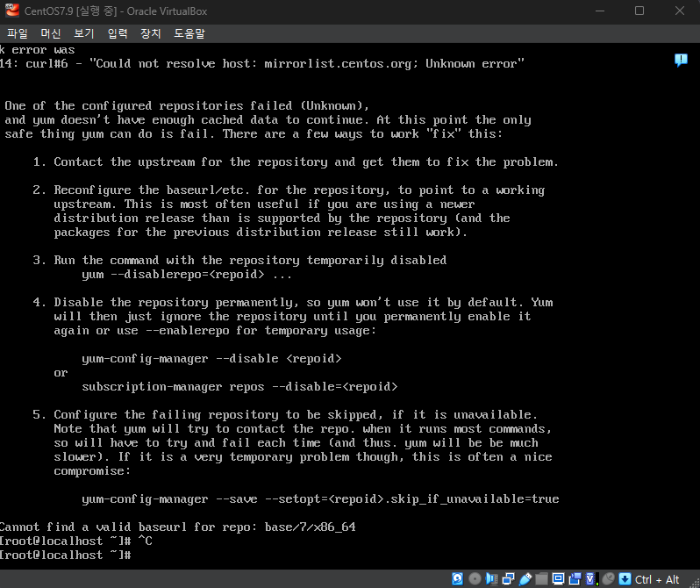Open the 파일 menu
This screenshot has height=588, width=700.
pos(18,33)
